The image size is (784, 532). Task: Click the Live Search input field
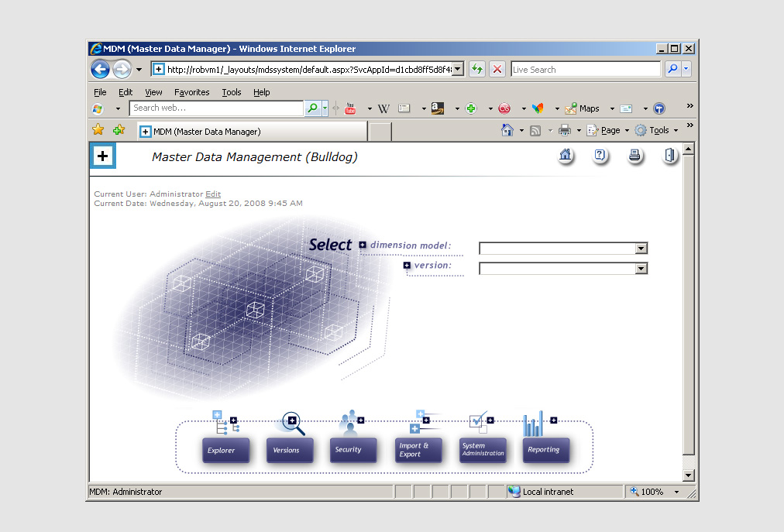(585, 70)
